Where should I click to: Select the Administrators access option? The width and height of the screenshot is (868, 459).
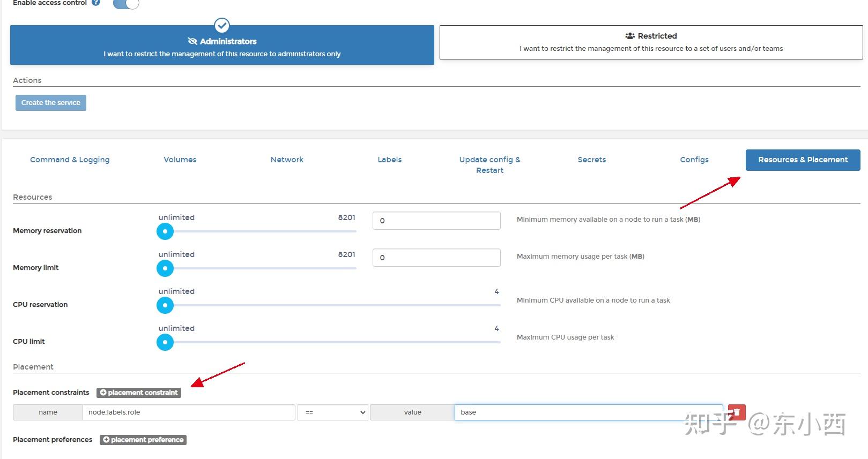pyautogui.click(x=222, y=45)
